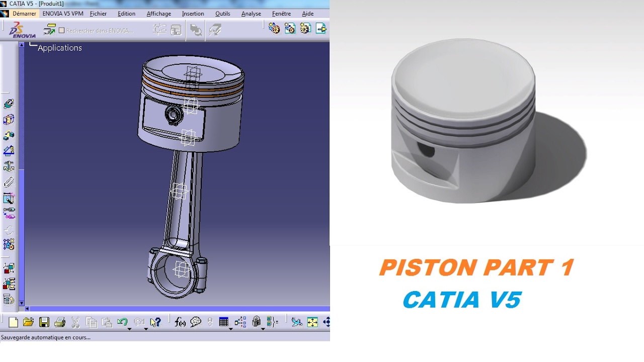Expand the padlock tool dropdown arrow
The height and width of the screenshot is (362, 644).
(263, 329)
